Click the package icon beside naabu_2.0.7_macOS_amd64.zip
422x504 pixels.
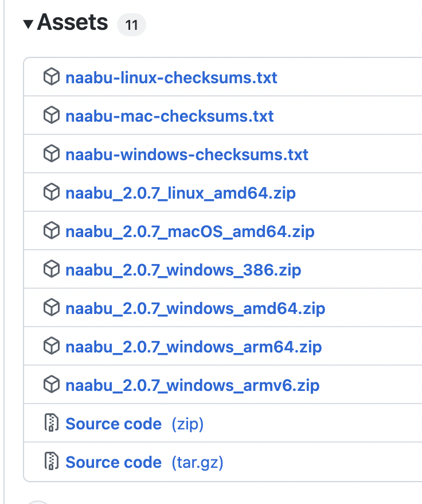[x=52, y=231]
